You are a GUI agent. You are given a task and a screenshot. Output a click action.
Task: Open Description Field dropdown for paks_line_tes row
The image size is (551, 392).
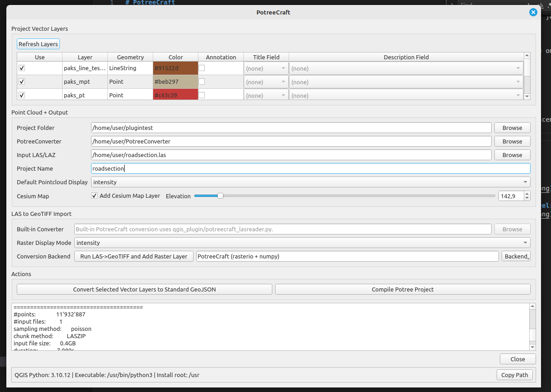(x=406, y=68)
